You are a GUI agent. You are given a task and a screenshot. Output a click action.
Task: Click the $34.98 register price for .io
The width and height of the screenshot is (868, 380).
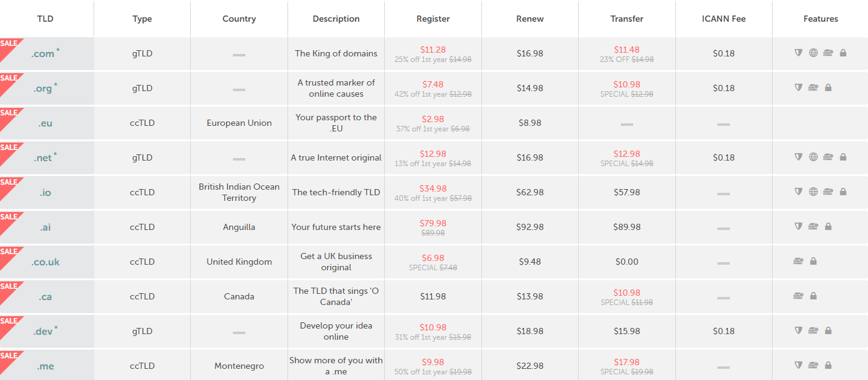[x=432, y=188]
